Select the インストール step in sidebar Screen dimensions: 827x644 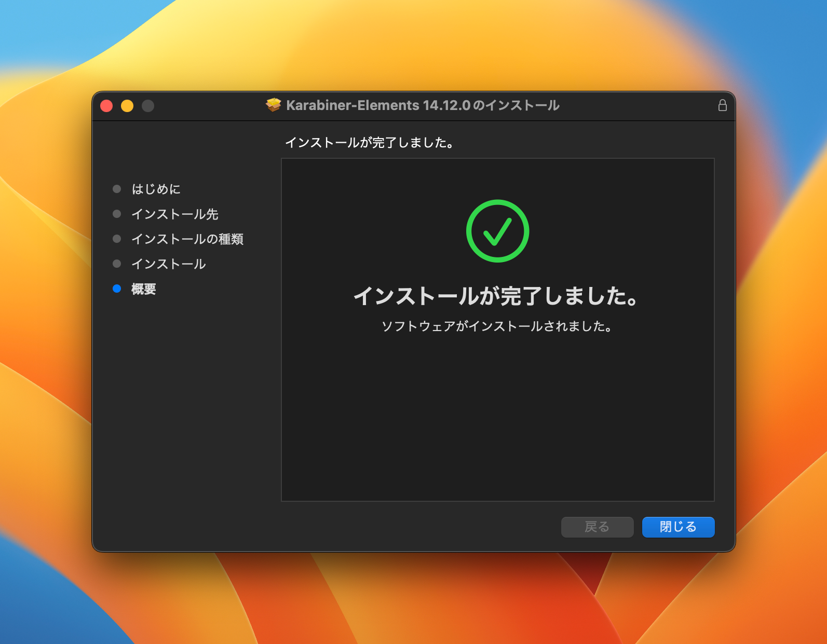[169, 264]
